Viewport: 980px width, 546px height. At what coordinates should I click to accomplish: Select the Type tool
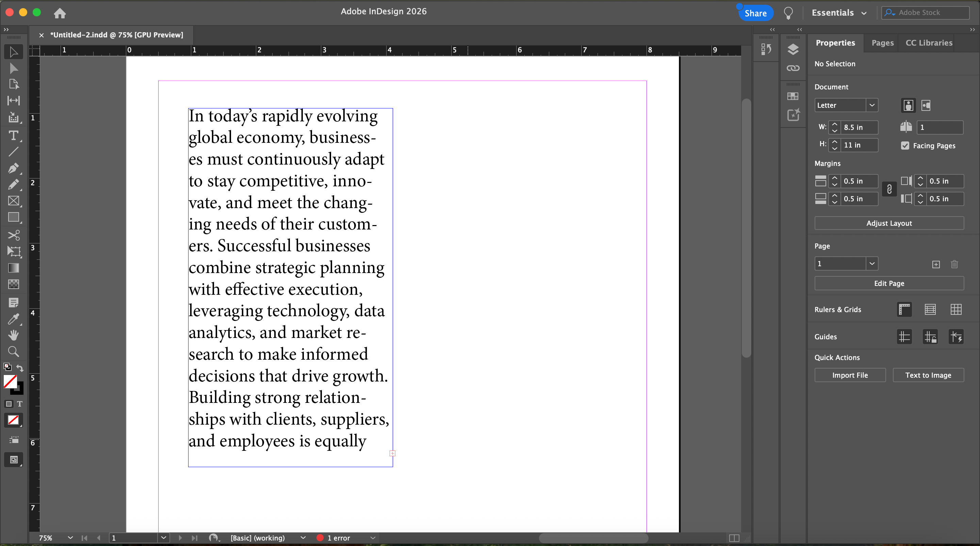pos(13,136)
